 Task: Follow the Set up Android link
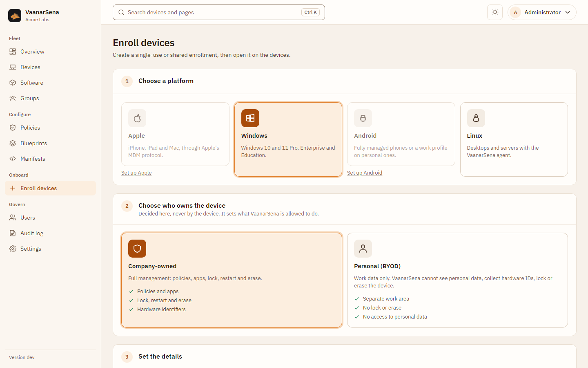365,173
